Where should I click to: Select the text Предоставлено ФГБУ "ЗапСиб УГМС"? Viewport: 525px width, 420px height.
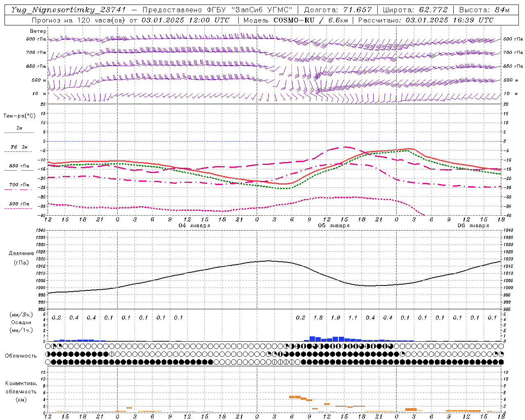tap(217, 10)
